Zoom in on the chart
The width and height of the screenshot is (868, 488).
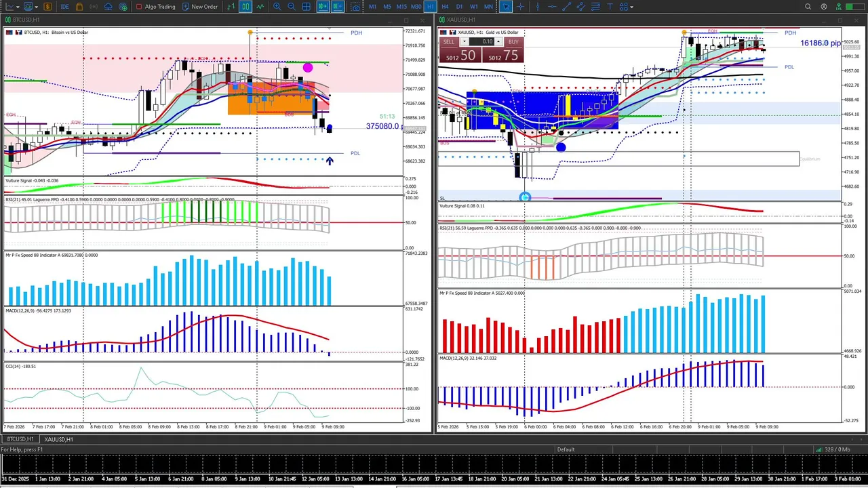pyautogui.click(x=277, y=7)
